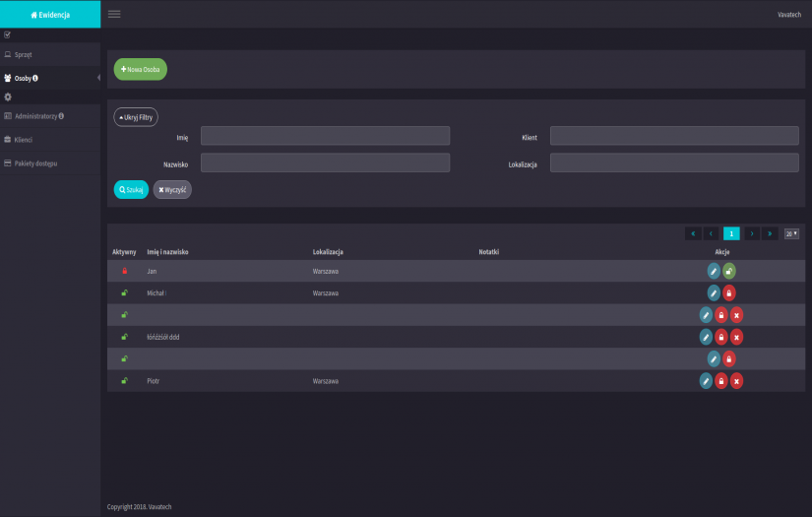Viewport: 812px width, 517px height.
Task: Click the name Jan in the table
Action: [x=152, y=271]
